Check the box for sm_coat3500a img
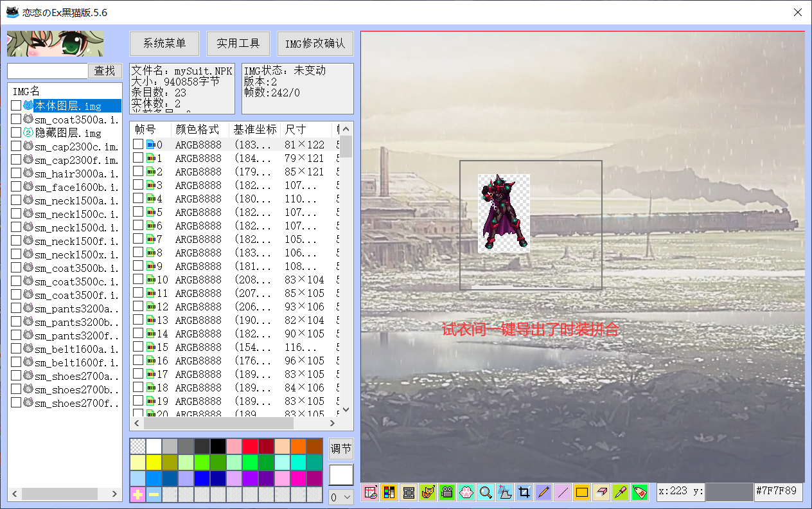 click(16, 119)
